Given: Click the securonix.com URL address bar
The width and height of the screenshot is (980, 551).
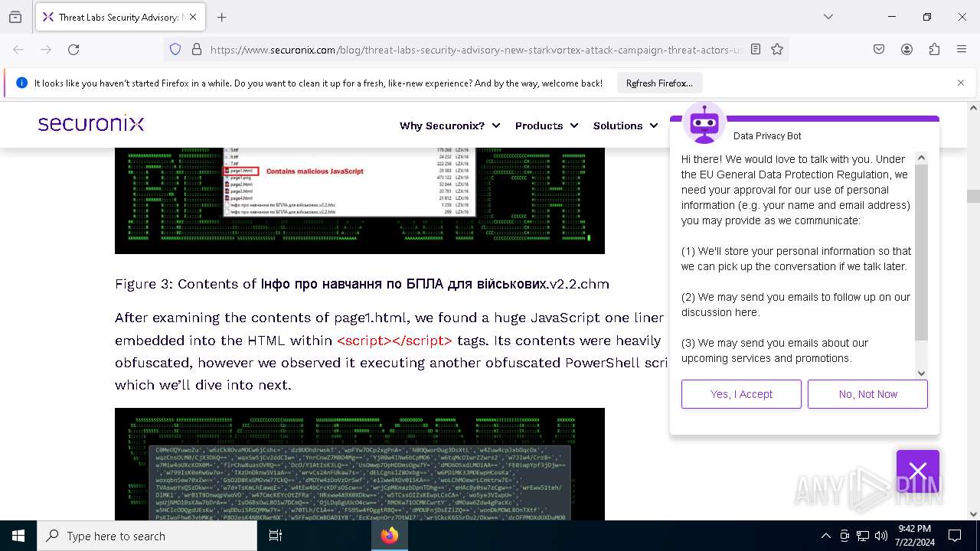Looking at the screenshot, I should (476, 50).
